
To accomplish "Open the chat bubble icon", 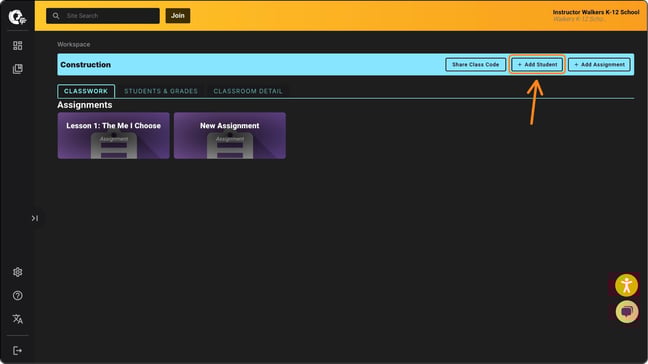I will point(627,312).
